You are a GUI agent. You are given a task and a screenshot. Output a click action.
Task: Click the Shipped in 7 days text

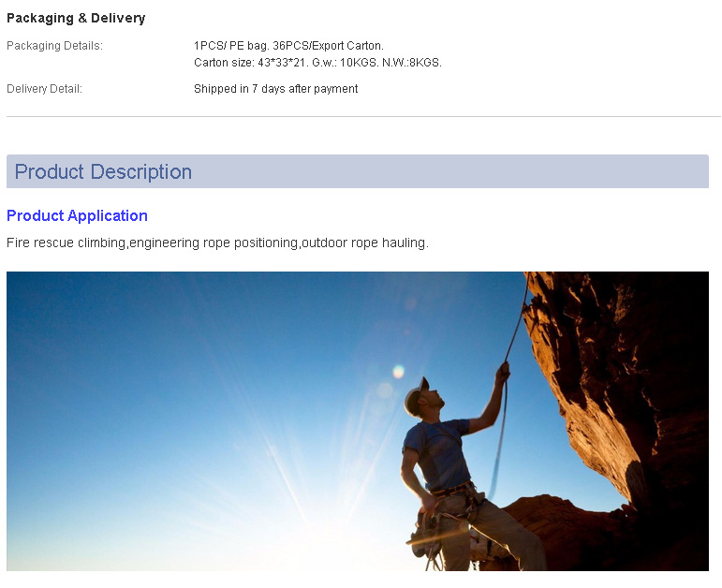pyautogui.click(x=276, y=88)
